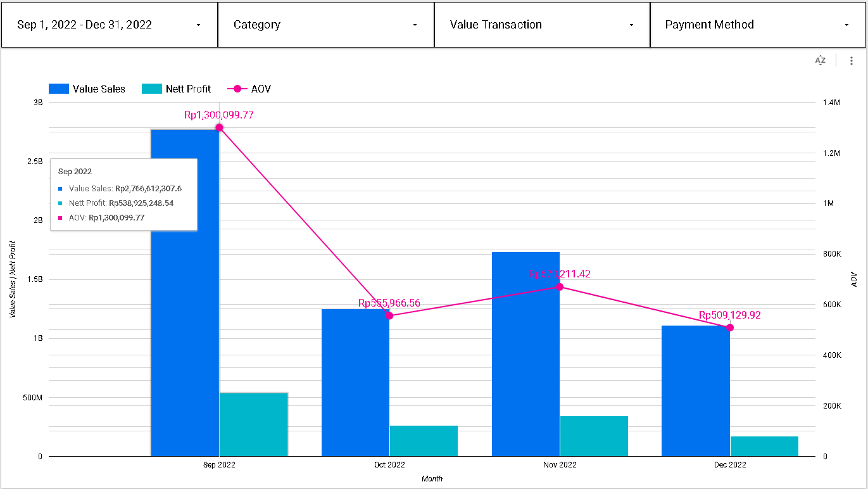868x489 pixels.
Task: Select the Sep 2022 Nett Profit bar
Action: pyautogui.click(x=253, y=424)
